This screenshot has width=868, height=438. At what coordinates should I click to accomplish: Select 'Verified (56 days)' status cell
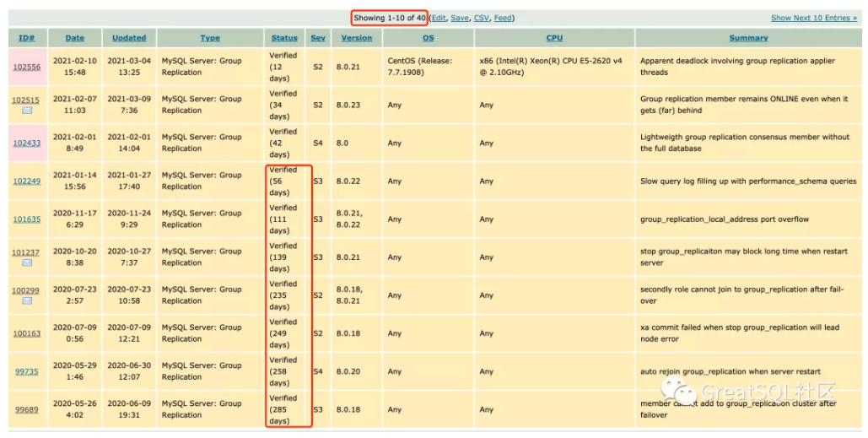point(283,181)
